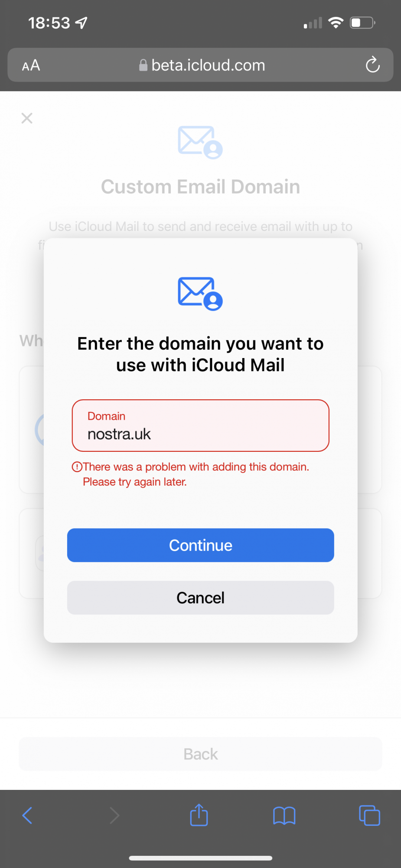Tap the faded mail icon above Custom Email Domain
Image resolution: width=401 pixels, height=868 pixels.
200,142
